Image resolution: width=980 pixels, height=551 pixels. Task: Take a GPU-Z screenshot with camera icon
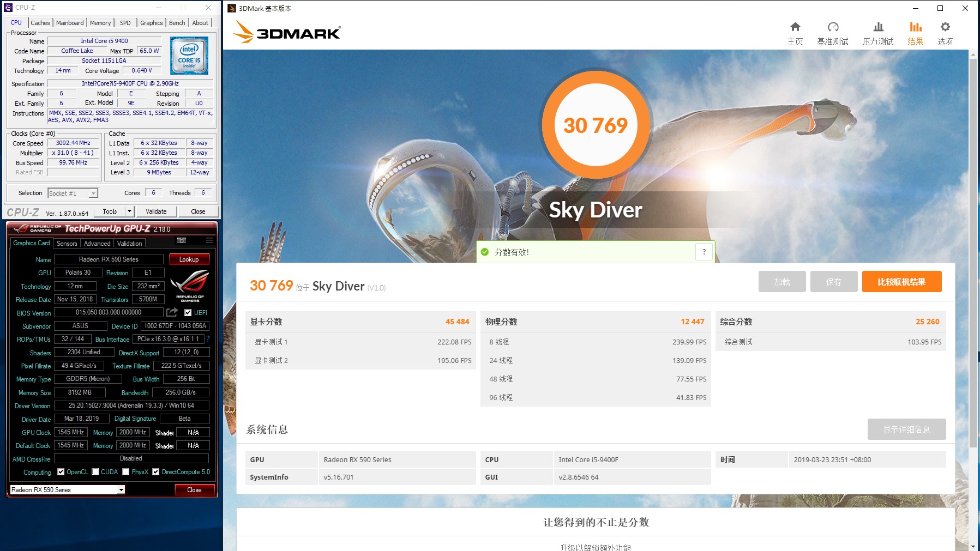pyautogui.click(x=182, y=240)
